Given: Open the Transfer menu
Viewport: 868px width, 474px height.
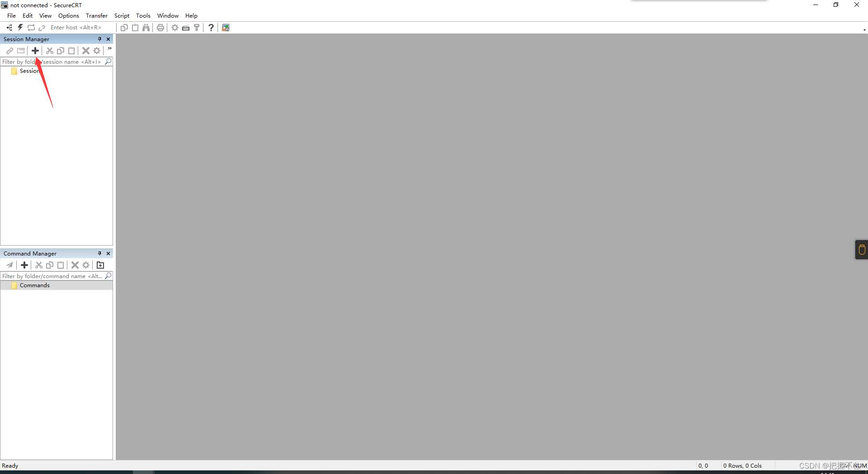Looking at the screenshot, I should click(96, 15).
